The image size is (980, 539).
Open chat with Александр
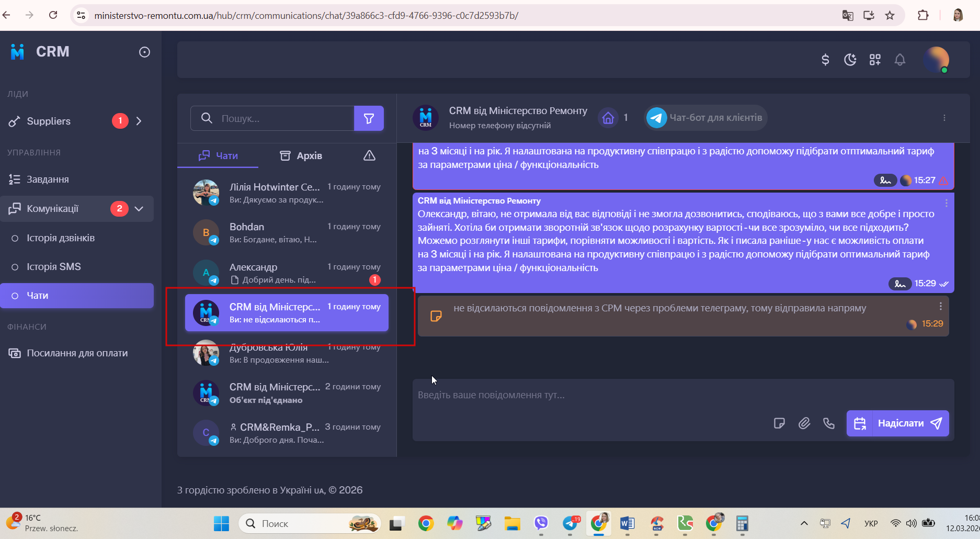pyautogui.click(x=287, y=273)
